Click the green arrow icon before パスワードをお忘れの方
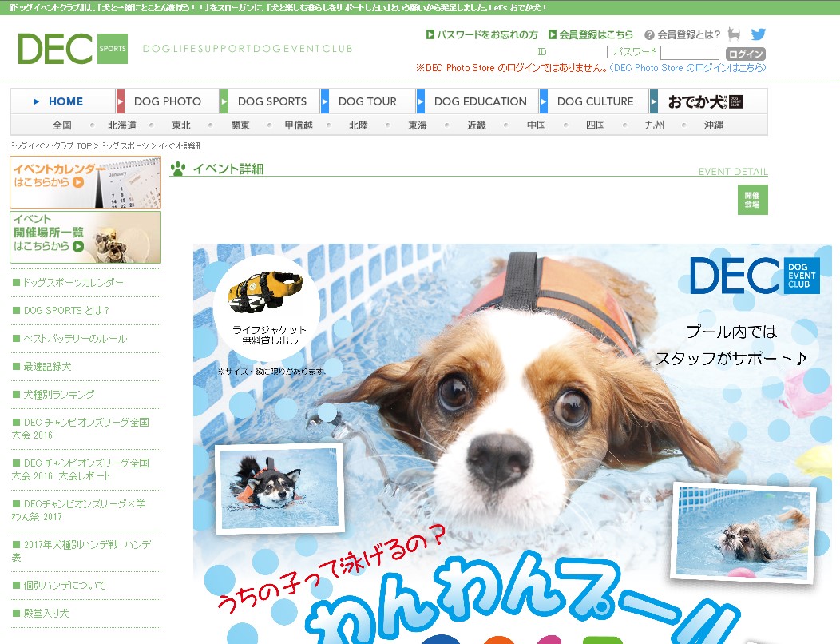 click(x=430, y=34)
